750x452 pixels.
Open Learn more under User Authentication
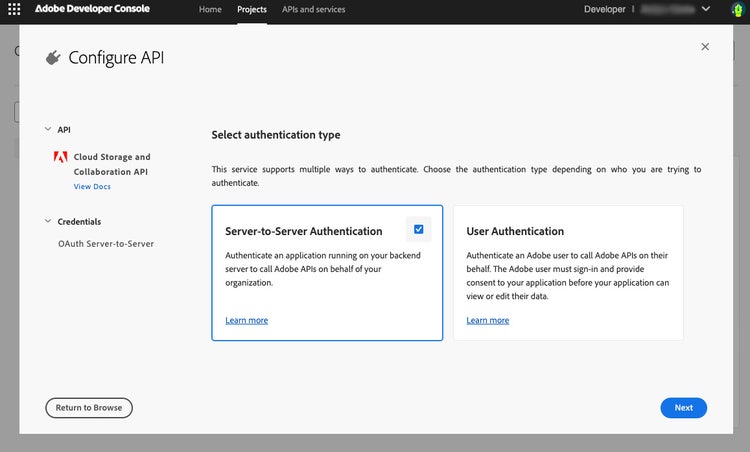click(487, 320)
